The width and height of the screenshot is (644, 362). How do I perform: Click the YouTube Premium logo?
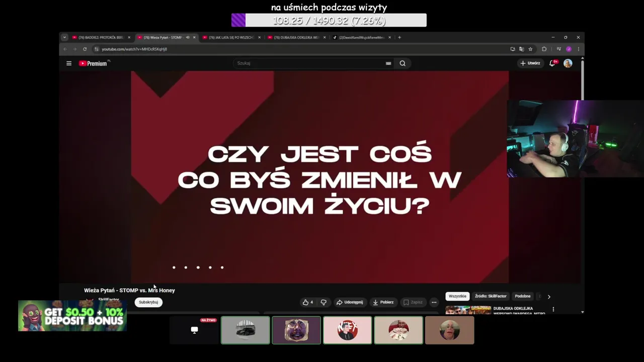pyautogui.click(x=94, y=63)
